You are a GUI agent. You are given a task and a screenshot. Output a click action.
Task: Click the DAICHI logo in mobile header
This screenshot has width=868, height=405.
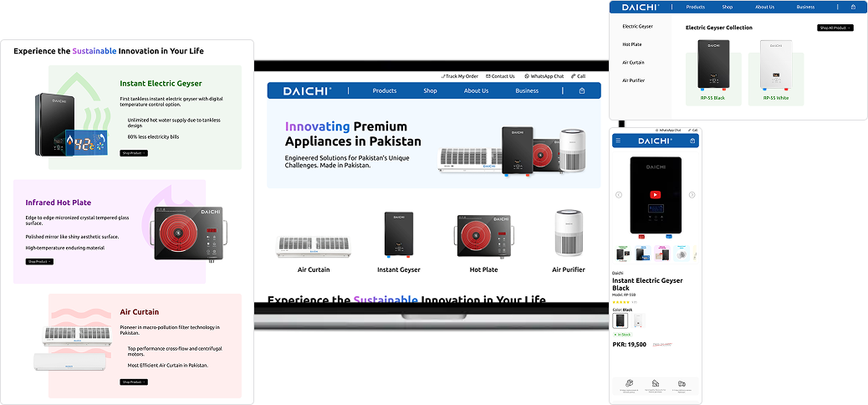(656, 141)
